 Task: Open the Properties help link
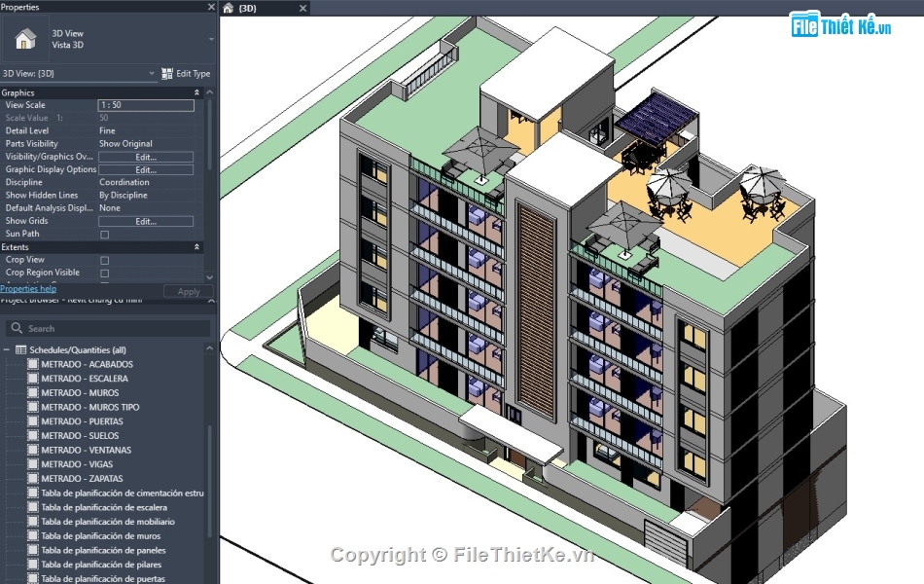(28, 288)
